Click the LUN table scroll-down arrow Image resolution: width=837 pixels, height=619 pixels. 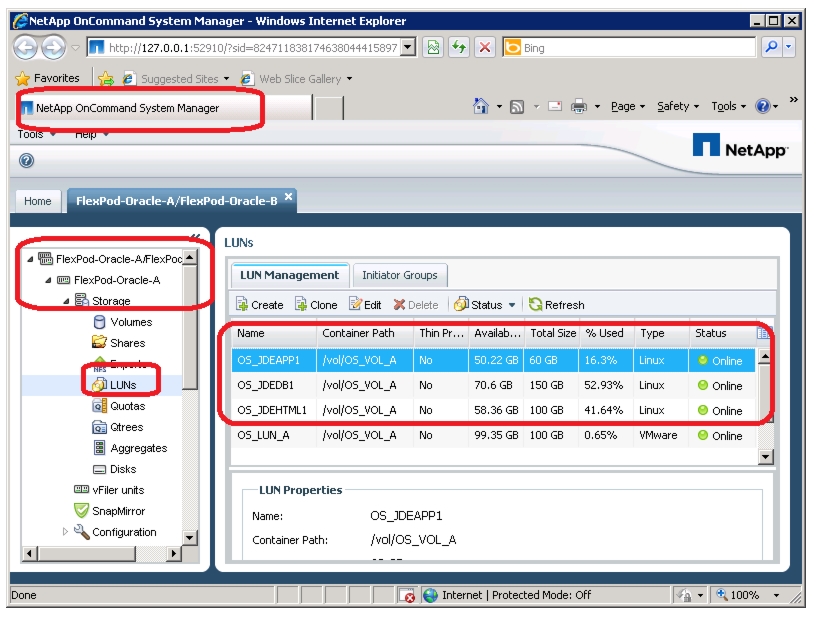pyautogui.click(x=765, y=456)
